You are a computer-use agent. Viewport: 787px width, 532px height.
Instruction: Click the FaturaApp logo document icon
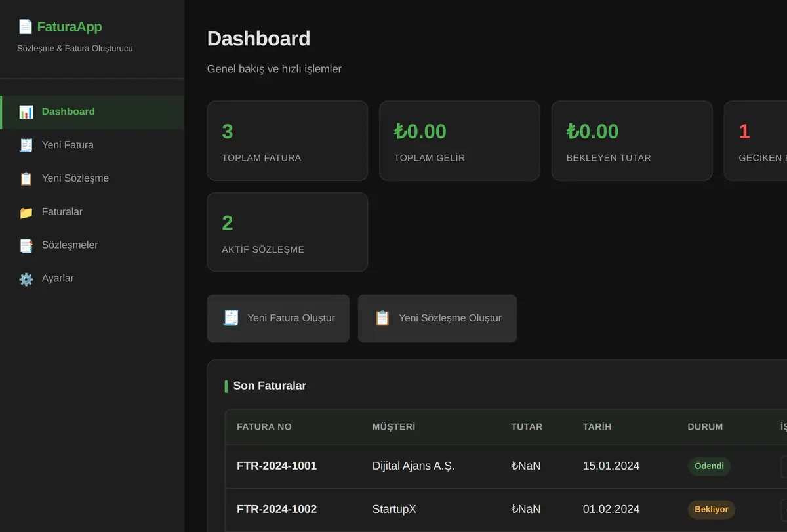tap(25, 27)
